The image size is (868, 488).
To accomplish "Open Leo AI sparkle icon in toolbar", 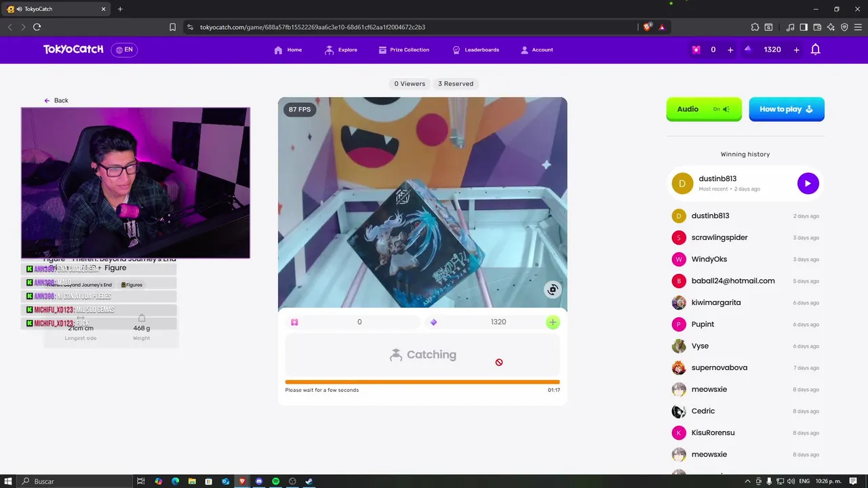I will point(831,27).
